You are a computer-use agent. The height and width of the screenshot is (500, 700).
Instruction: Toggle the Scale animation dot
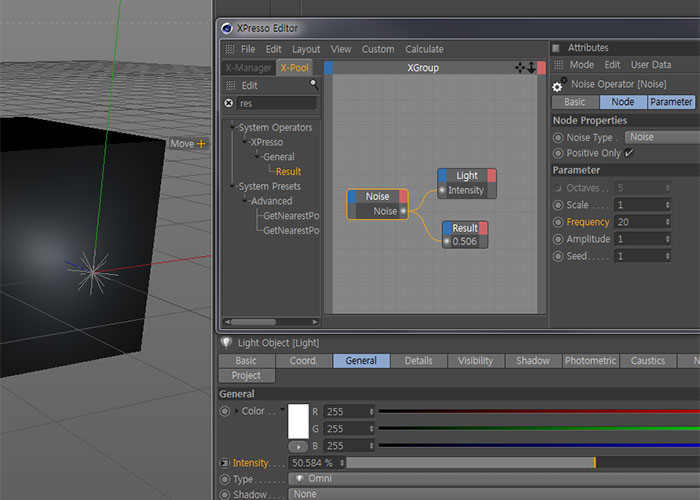click(558, 205)
